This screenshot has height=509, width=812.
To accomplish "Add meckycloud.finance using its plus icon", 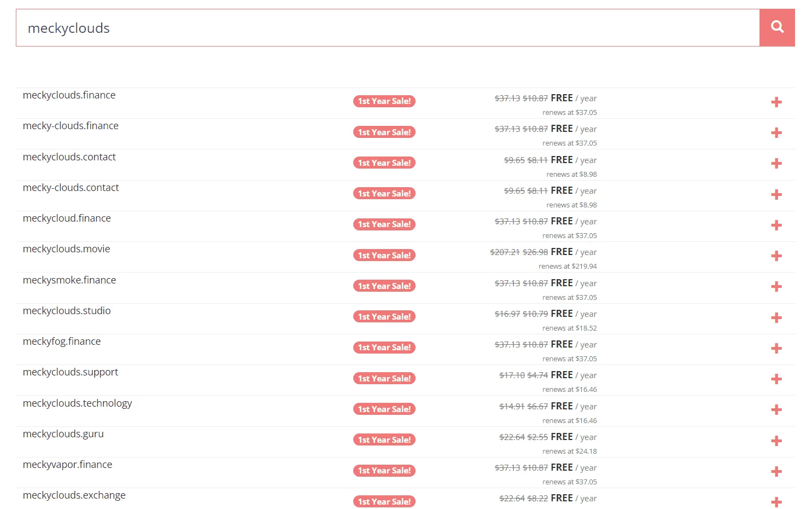I will [776, 225].
